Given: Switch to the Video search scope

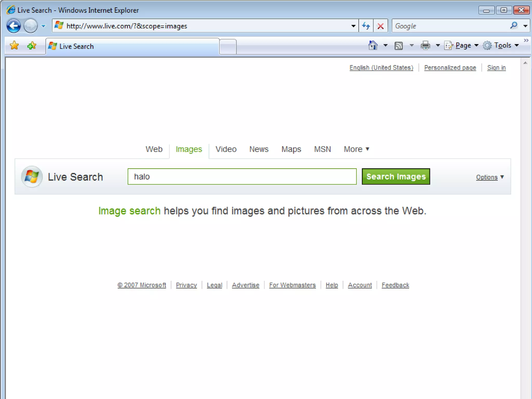Looking at the screenshot, I should [x=226, y=149].
